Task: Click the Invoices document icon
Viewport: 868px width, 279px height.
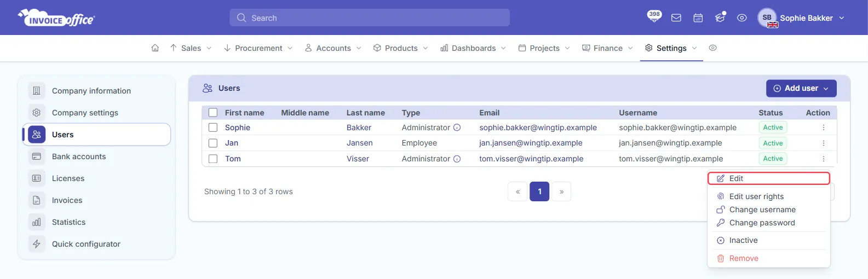Action: pyautogui.click(x=37, y=200)
